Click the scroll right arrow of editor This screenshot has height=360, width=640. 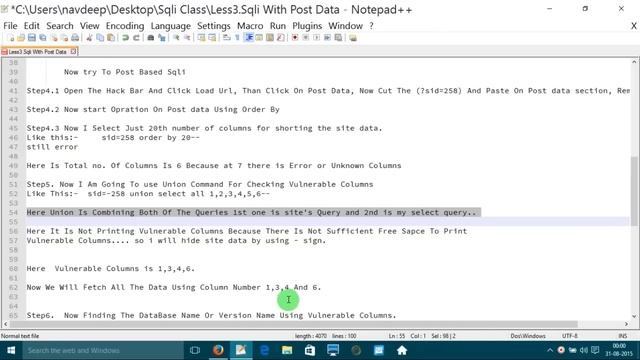pyautogui.click(x=626, y=324)
